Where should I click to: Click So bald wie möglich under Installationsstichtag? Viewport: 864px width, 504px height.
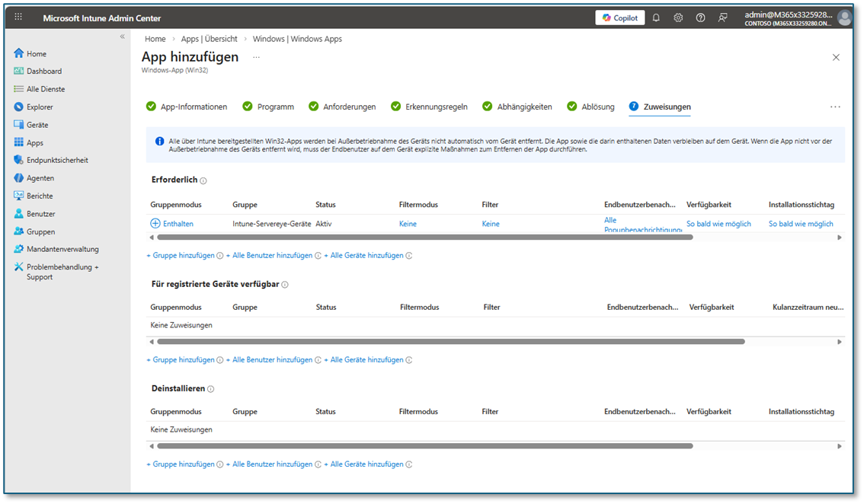point(801,224)
